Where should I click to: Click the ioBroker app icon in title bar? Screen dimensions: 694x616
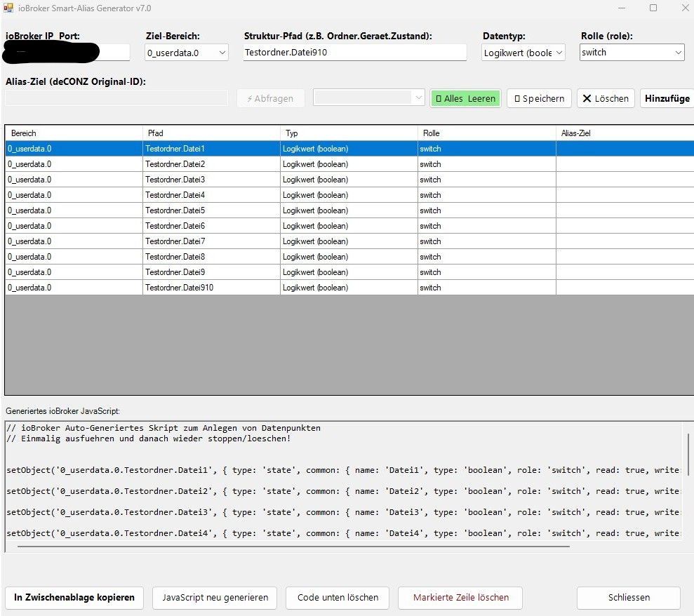tap(8, 8)
